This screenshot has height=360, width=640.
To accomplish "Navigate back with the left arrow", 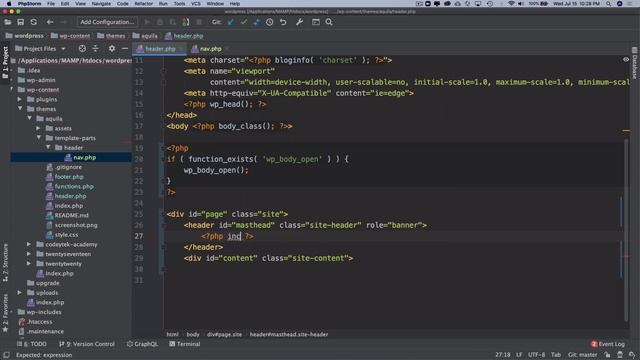I will (50, 22).
